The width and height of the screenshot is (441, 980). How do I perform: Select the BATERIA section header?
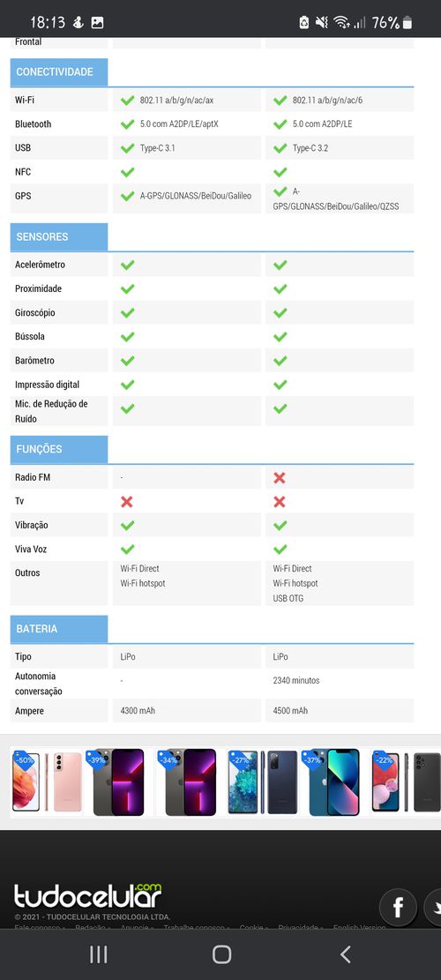(59, 629)
